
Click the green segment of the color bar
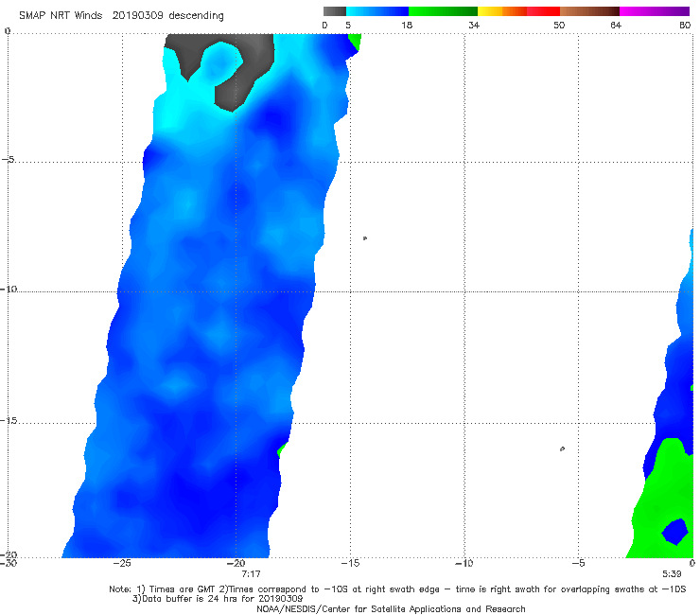[443, 11]
